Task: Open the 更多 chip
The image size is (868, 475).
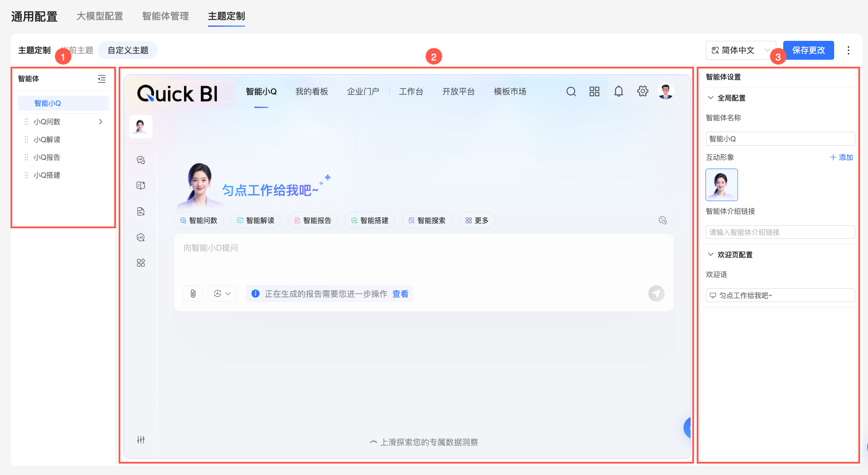Action: pos(477,220)
